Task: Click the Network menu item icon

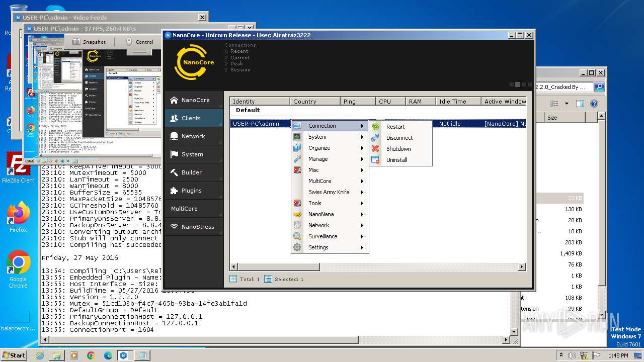Action: pyautogui.click(x=297, y=225)
